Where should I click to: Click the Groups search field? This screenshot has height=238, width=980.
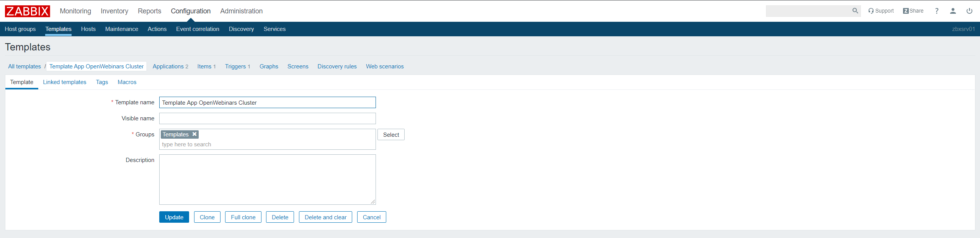pyautogui.click(x=268, y=144)
